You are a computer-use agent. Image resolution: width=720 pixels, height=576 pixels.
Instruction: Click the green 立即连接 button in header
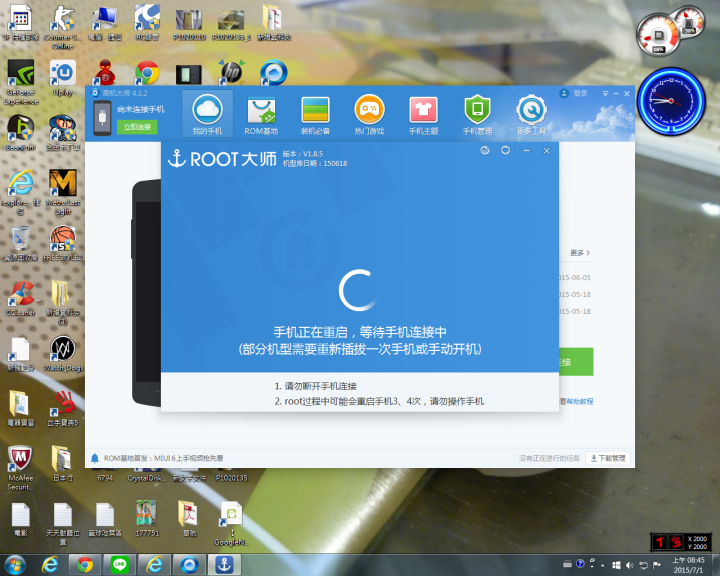(137, 127)
